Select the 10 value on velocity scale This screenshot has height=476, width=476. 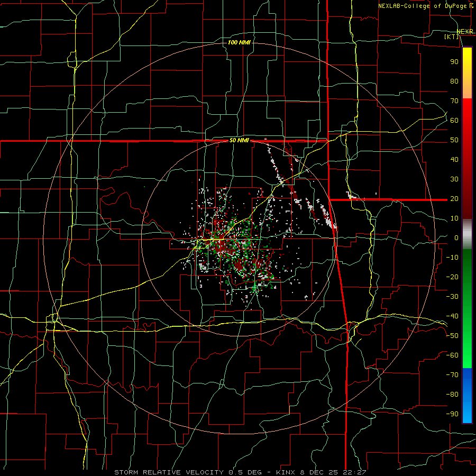[x=454, y=218]
